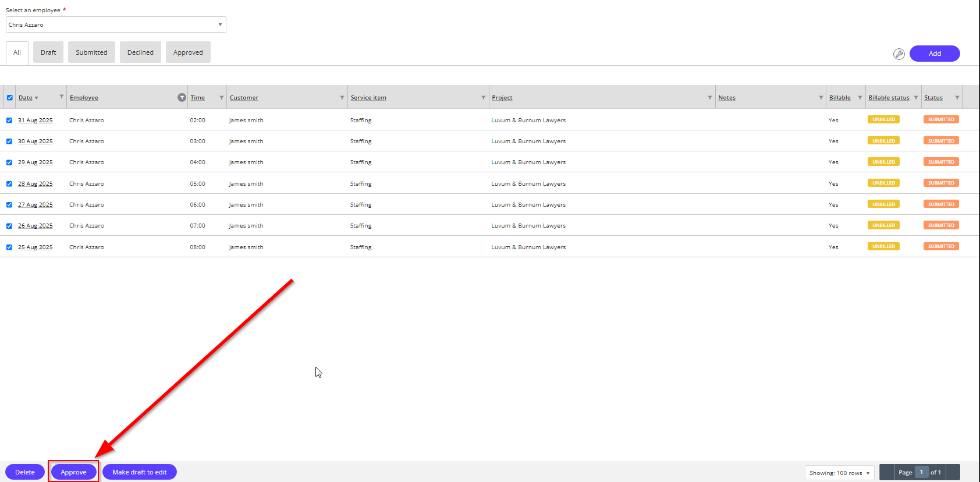The height and width of the screenshot is (482, 980).
Task: Open filter icon for the Notes column
Action: pyautogui.click(x=821, y=97)
